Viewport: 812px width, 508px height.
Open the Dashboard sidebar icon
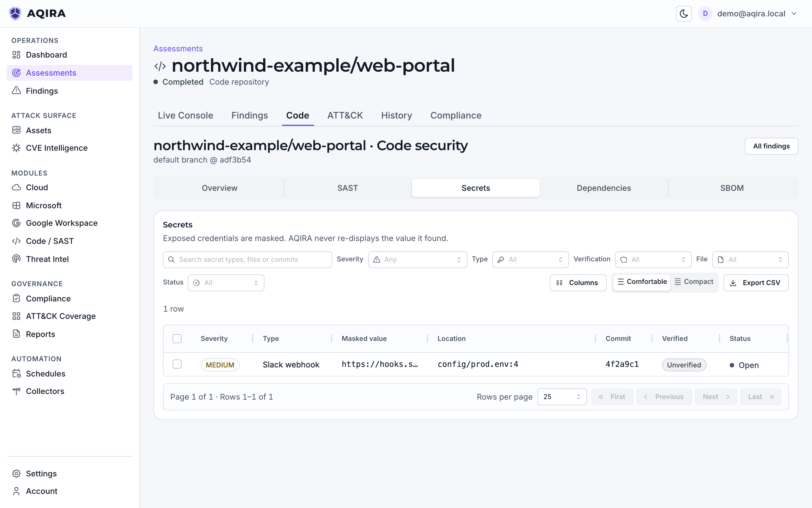pyautogui.click(x=16, y=55)
